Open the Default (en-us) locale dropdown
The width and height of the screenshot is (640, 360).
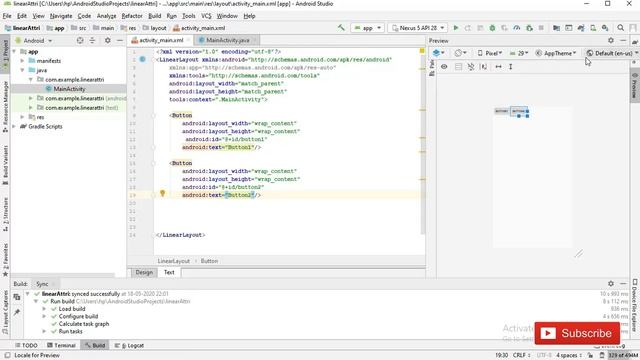pyautogui.click(x=612, y=53)
